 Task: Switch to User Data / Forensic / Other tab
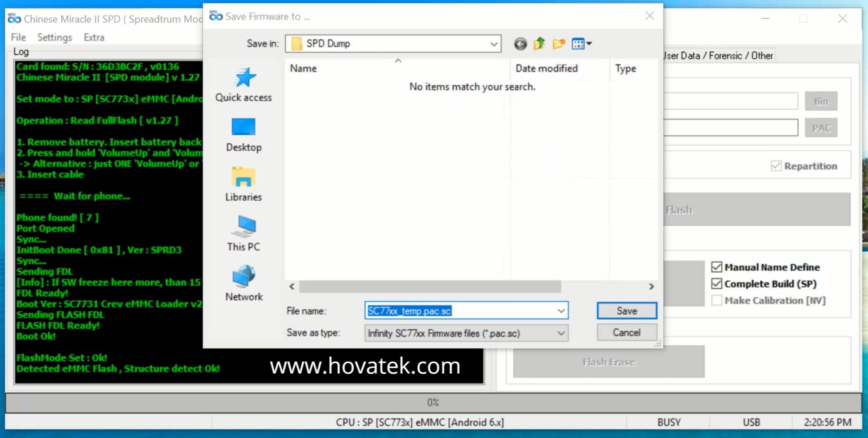point(719,55)
